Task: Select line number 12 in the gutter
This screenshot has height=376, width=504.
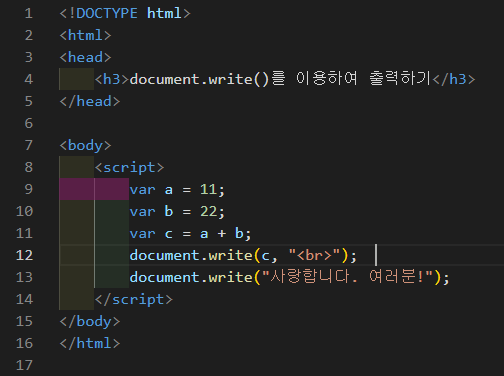Action: (x=24, y=255)
